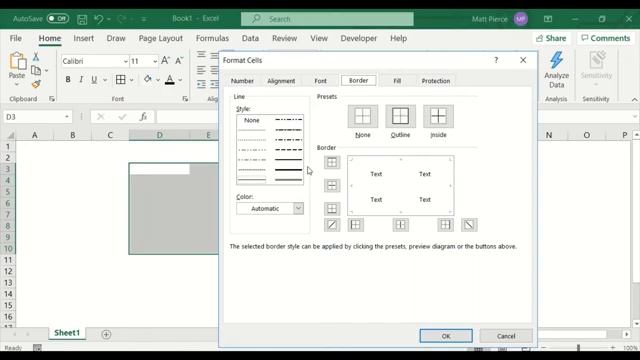
Task: Switch to the Protection tab
Action: click(436, 81)
